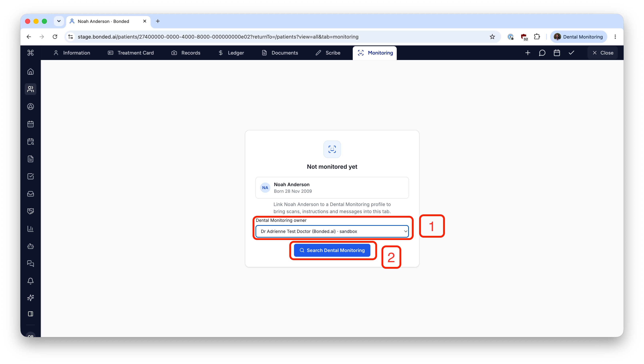Open the calendar search icon in sidebar

pyautogui.click(x=31, y=141)
